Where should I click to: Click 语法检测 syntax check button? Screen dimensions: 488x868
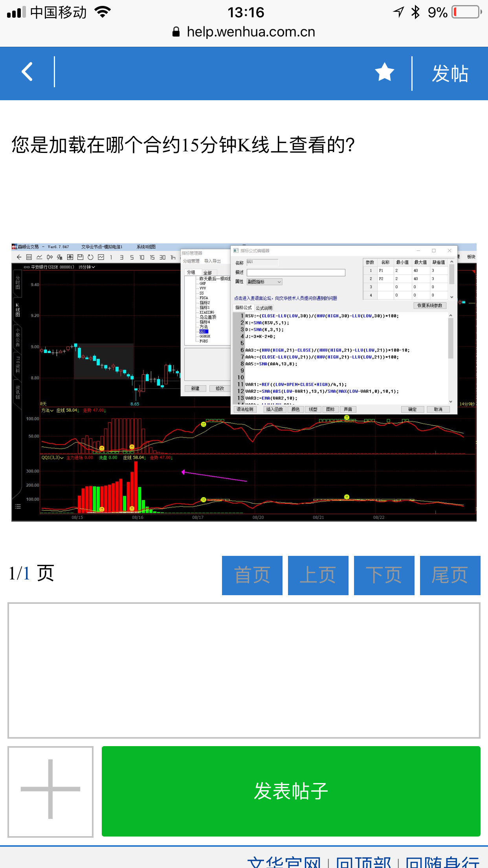coord(245,409)
